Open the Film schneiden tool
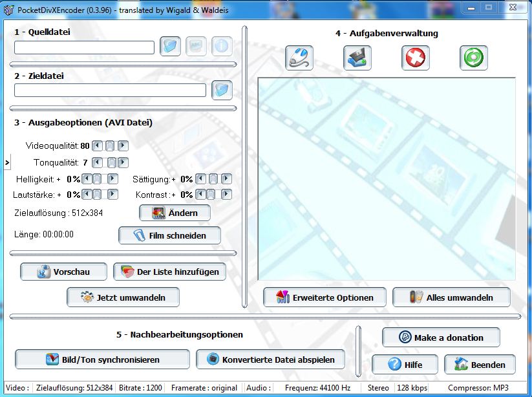532x397 pixels. point(169,235)
